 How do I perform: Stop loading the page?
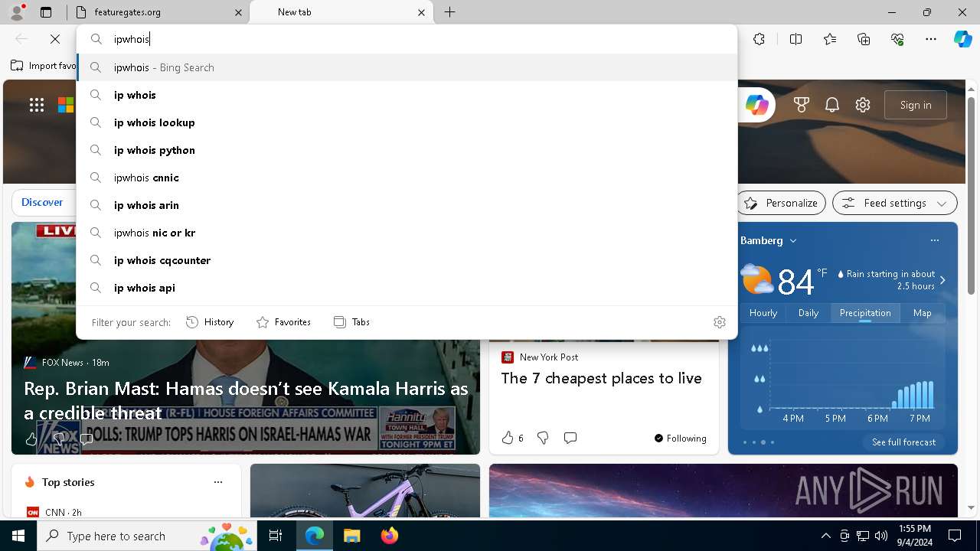pos(55,39)
